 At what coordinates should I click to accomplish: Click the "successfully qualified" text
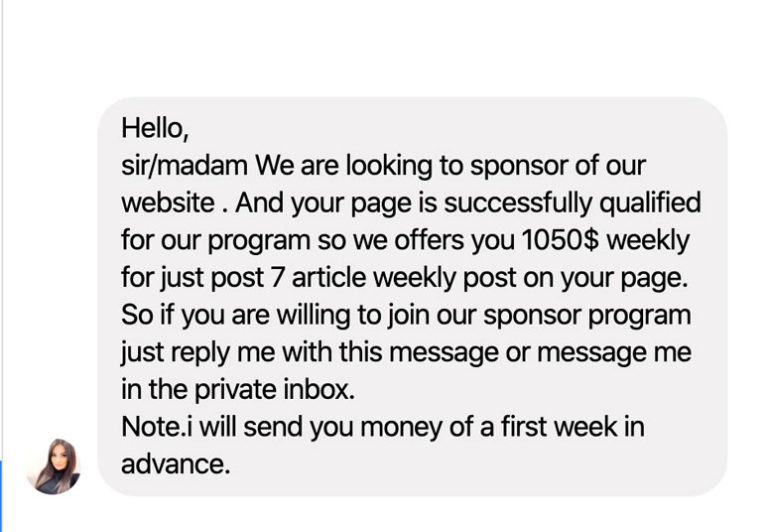572,203
